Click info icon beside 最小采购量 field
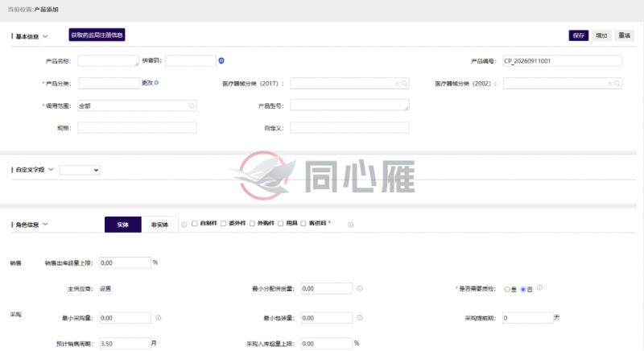The height and width of the screenshot is (351, 644). pyautogui.click(x=158, y=318)
